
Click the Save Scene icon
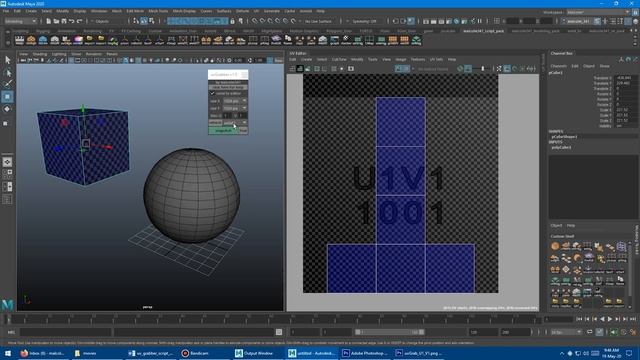pos(64,21)
